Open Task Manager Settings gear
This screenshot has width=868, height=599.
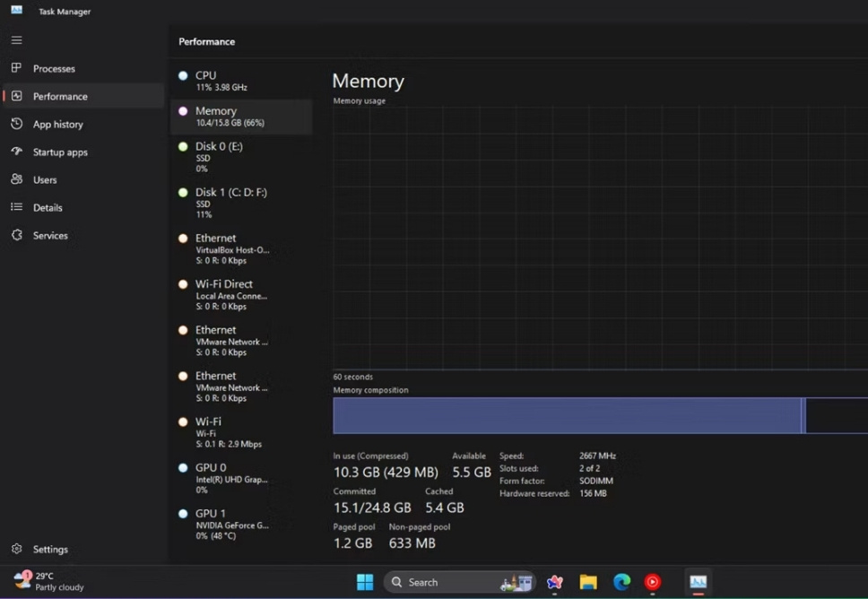coord(16,549)
